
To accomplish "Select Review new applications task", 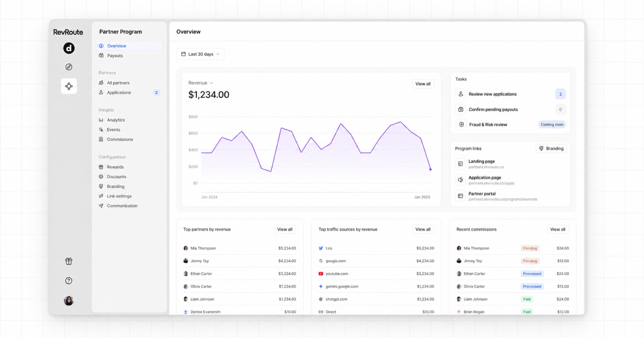I will (x=510, y=94).
